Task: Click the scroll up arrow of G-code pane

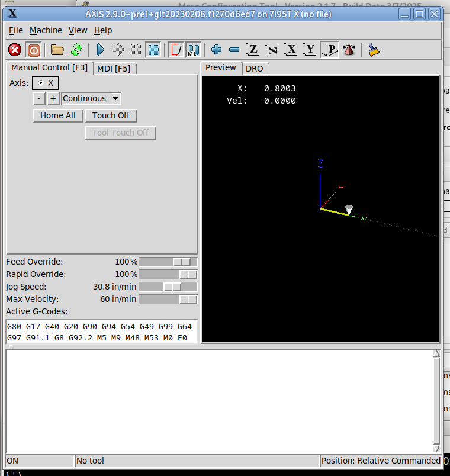Action: click(436, 353)
